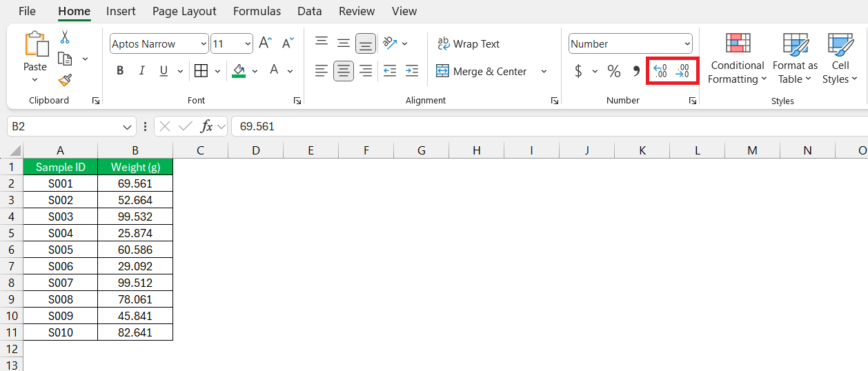Toggle Merge & Center
The height and width of the screenshot is (371, 868).
pyautogui.click(x=482, y=71)
